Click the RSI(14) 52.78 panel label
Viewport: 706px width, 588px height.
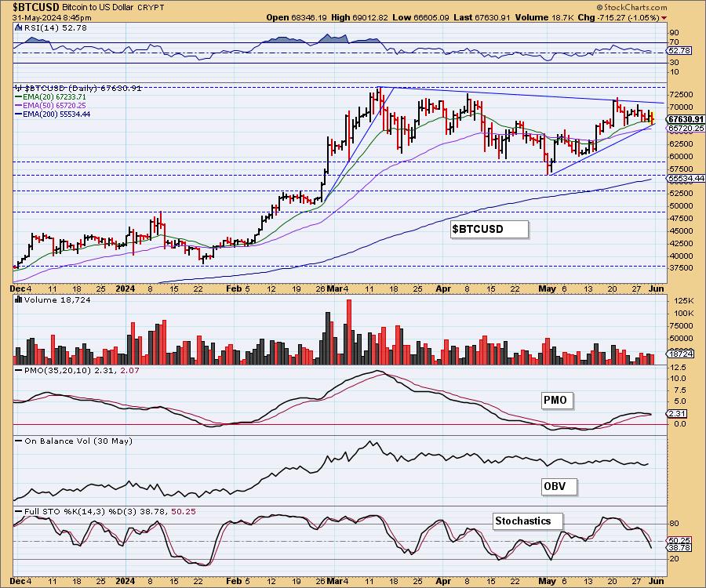coord(56,27)
